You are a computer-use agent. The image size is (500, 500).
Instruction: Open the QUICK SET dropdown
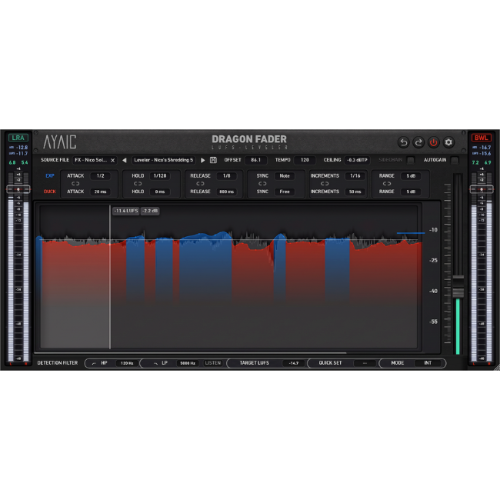click(x=365, y=363)
